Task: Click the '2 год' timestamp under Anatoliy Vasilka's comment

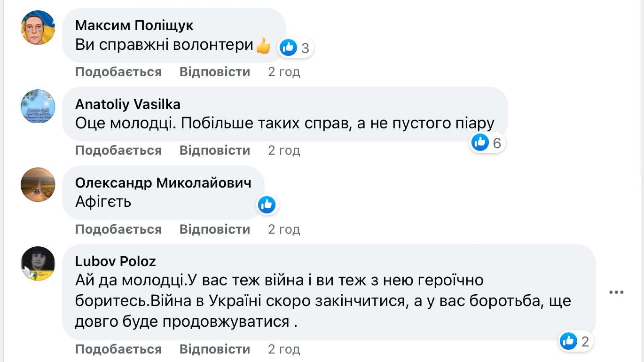Action: [x=284, y=150]
